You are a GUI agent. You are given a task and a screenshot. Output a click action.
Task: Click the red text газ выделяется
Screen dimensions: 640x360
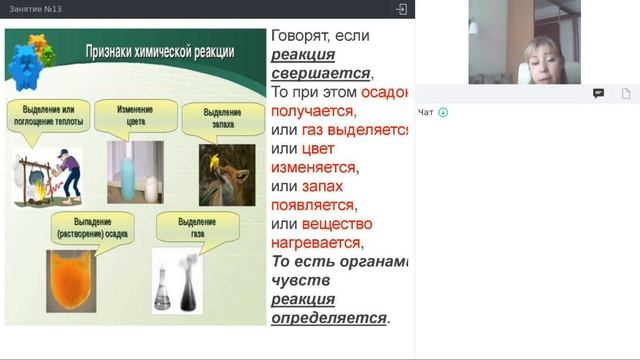pyautogui.click(x=355, y=130)
